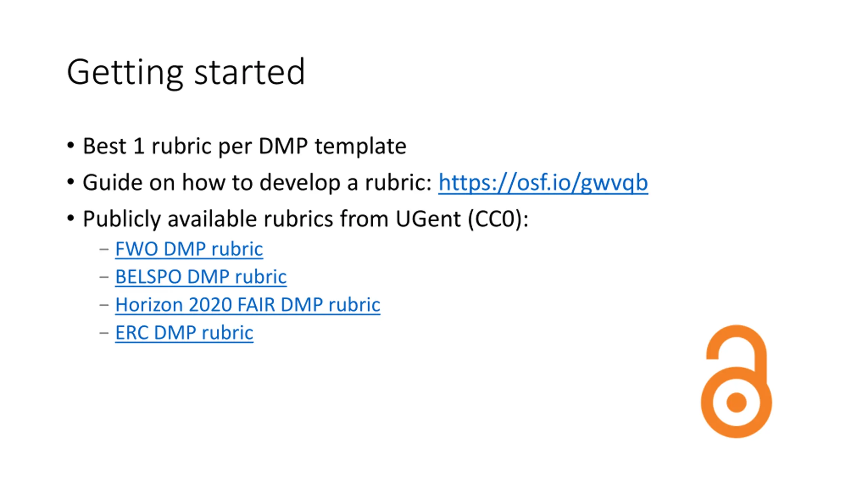Screen dimensions: 868x488
Task: Click the 'Best 1 rubric per DMP template' text
Action: (x=244, y=146)
